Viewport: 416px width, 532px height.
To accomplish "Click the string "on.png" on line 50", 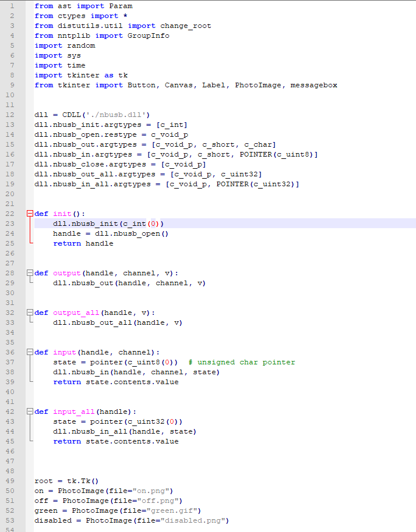I will (151, 491).
